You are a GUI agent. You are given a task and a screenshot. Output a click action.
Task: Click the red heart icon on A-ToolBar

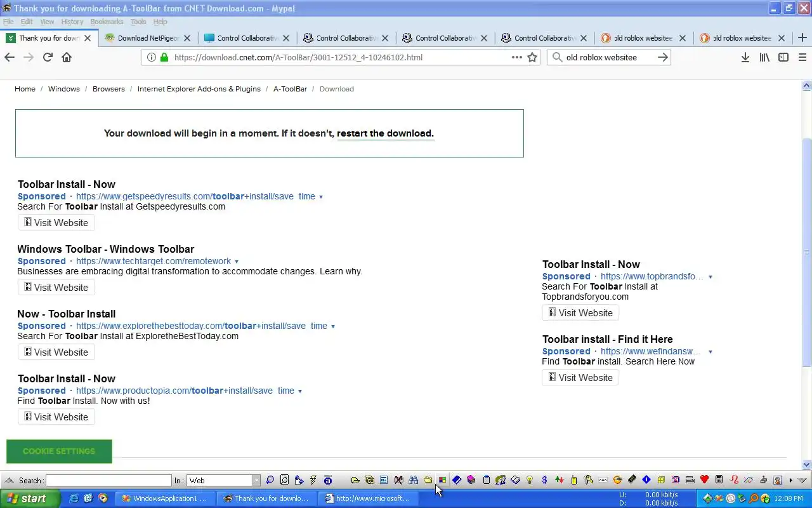click(x=704, y=480)
